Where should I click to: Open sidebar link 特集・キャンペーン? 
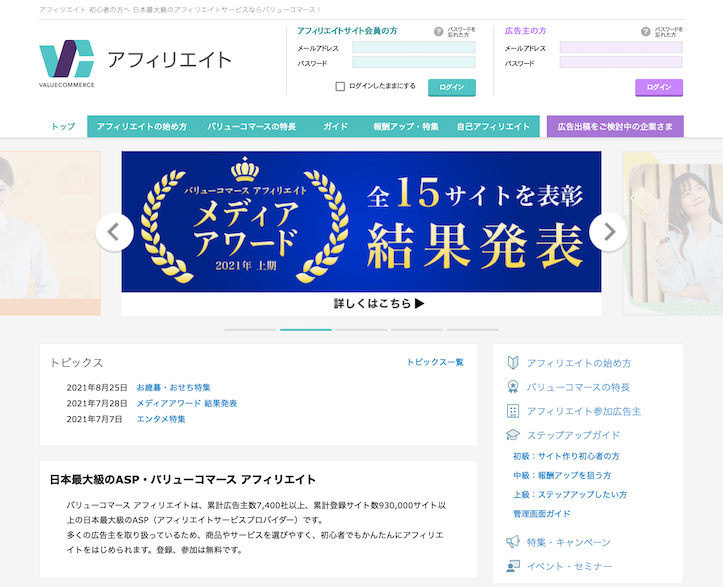tap(569, 542)
